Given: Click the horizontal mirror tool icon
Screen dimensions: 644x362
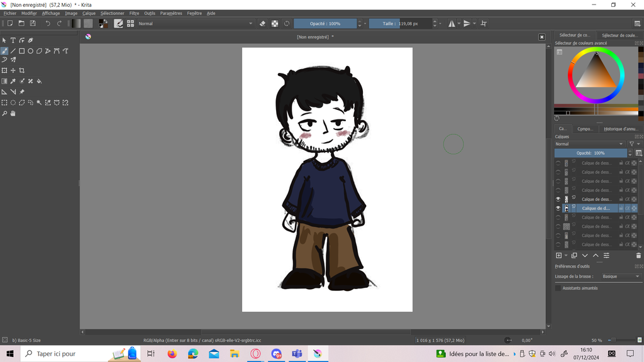Looking at the screenshot, I should [x=452, y=23].
